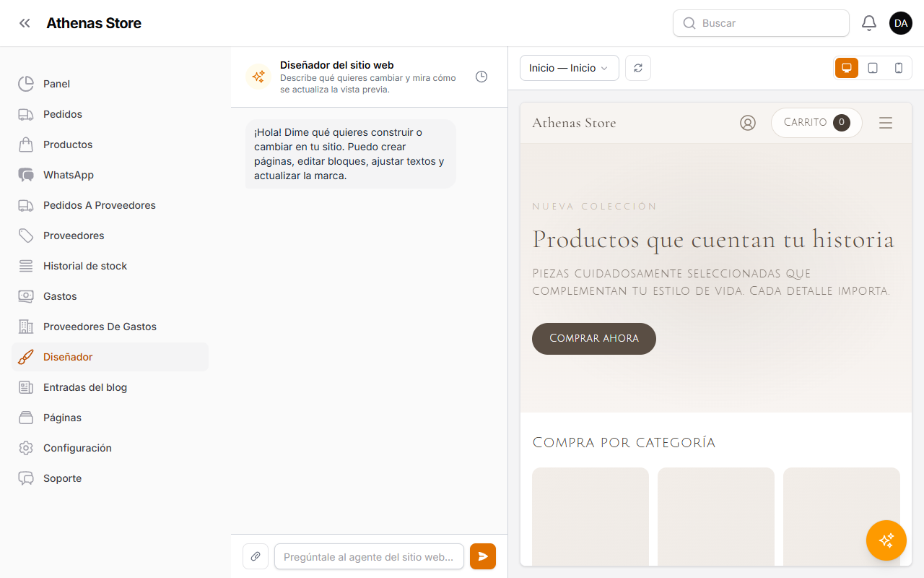Click the Panel pie-chart icon

pyautogui.click(x=26, y=84)
